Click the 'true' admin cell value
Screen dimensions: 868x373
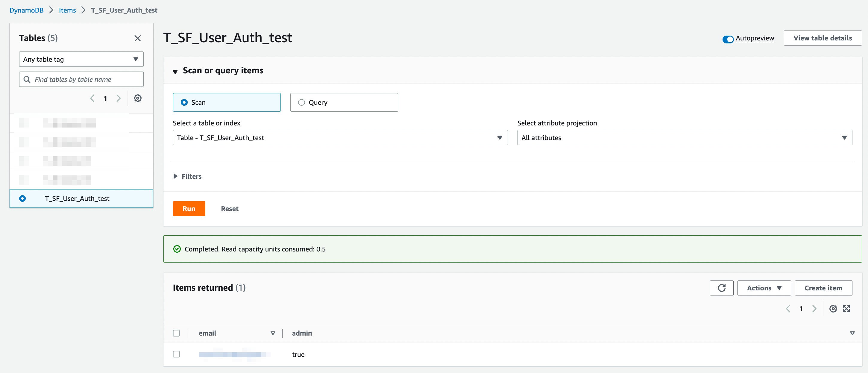click(298, 354)
